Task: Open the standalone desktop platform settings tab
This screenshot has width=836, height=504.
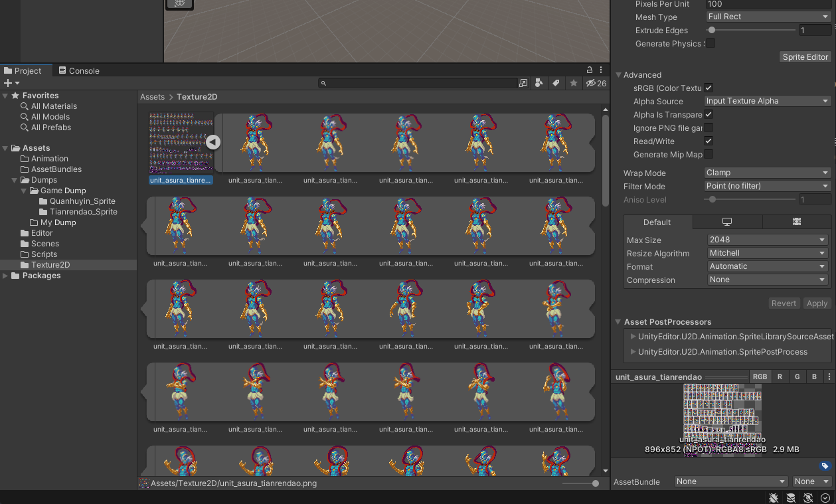Action: pyautogui.click(x=726, y=222)
